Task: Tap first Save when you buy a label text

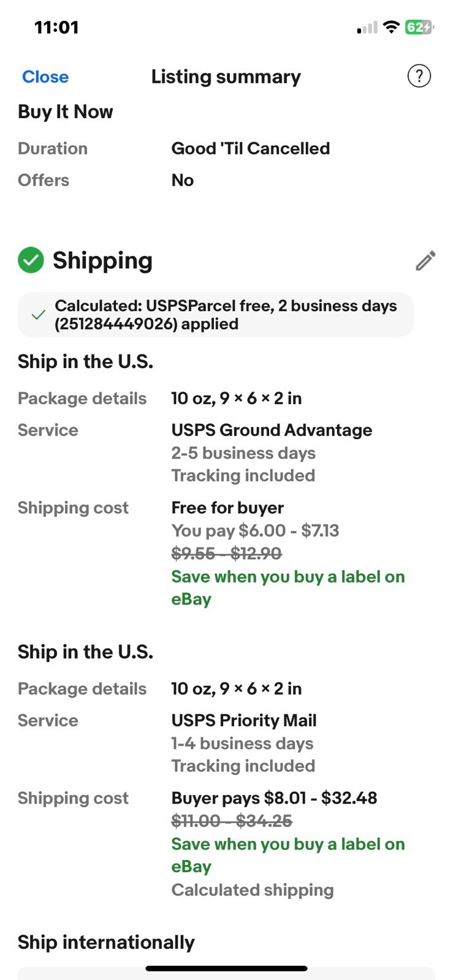Action: (288, 588)
